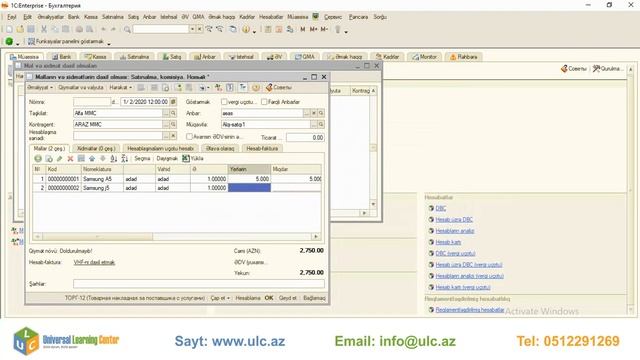The height and width of the screenshot is (360, 640).
Task: Toggle the vergi uçotu checkbox
Action: 224,102
